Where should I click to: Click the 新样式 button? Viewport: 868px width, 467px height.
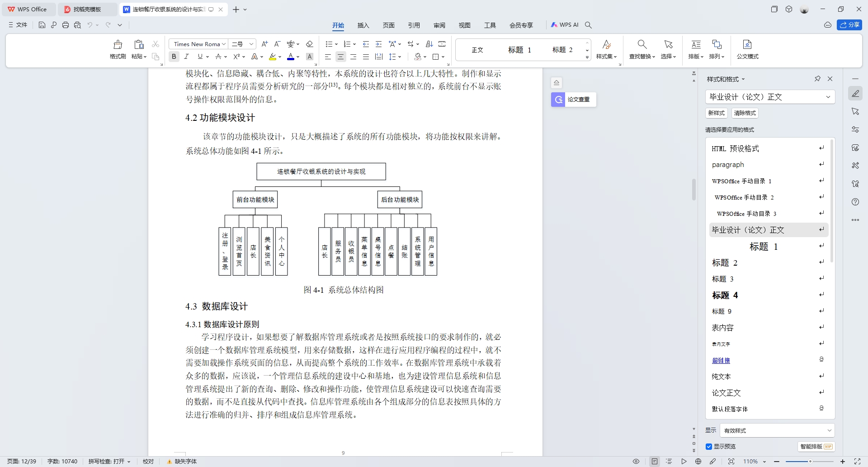pyautogui.click(x=716, y=113)
